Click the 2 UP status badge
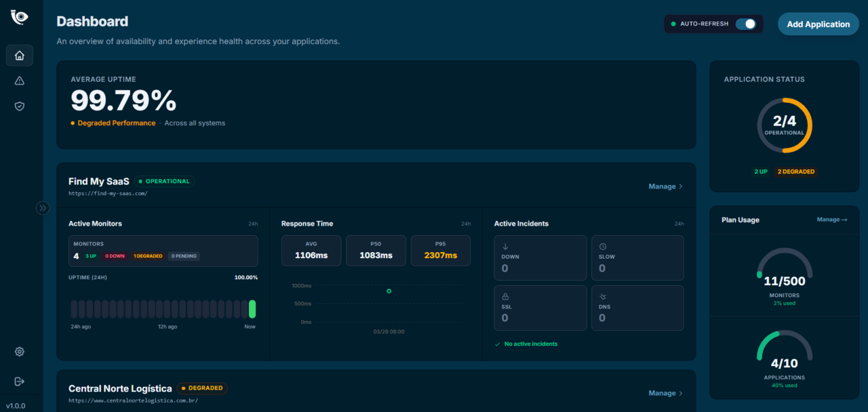 [x=761, y=172]
